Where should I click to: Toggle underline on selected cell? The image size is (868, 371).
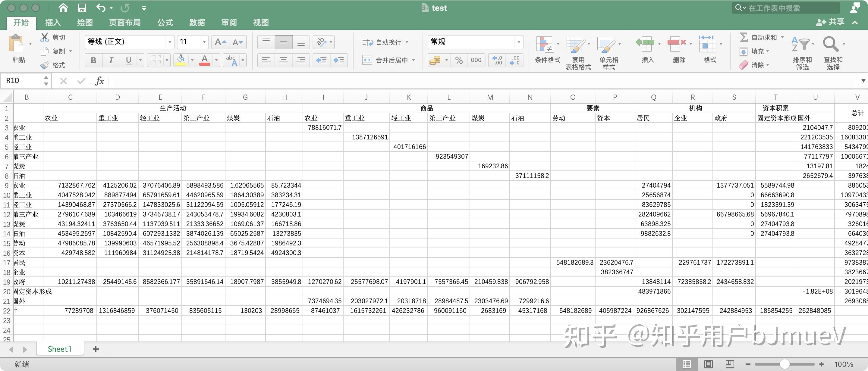tap(128, 60)
